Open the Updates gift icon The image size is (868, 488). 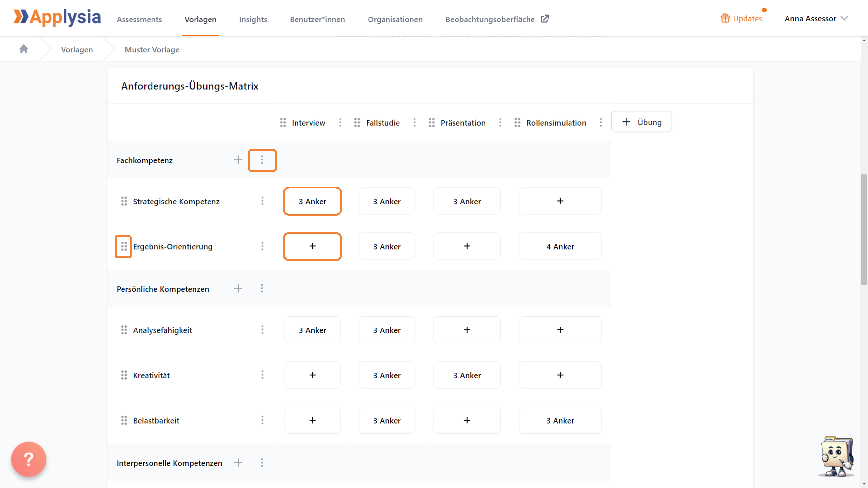(725, 18)
